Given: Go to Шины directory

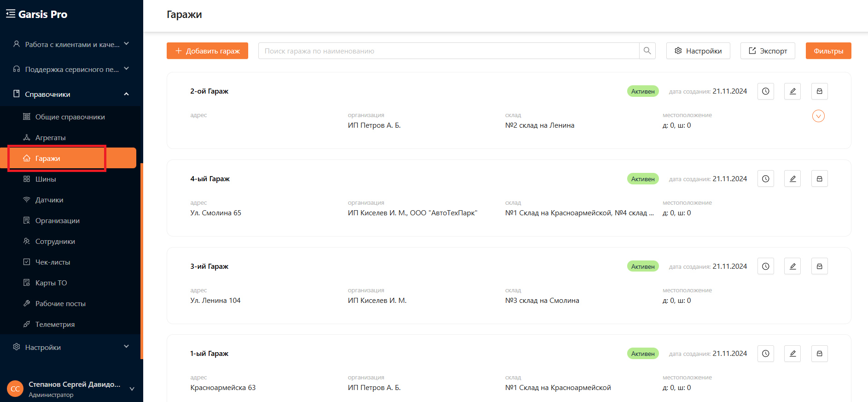Looking at the screenshot, I should [46, 179].
